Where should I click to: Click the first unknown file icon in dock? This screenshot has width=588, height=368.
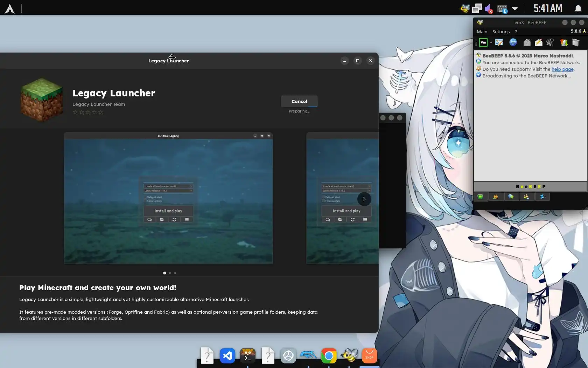tap(207, 356)
